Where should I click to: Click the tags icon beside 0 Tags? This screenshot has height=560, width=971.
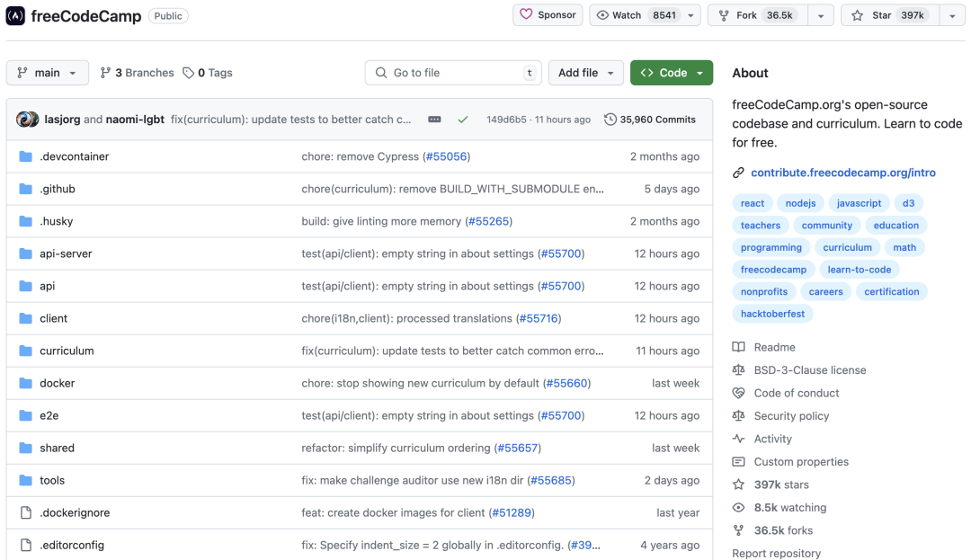[187, 72]
